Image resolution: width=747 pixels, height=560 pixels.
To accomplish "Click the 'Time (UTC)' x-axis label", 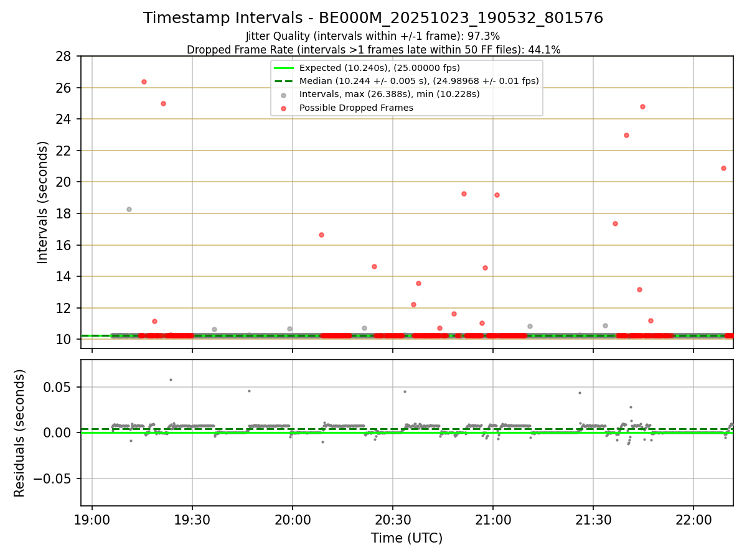I will pyautogui.click(x=407, y=538).
